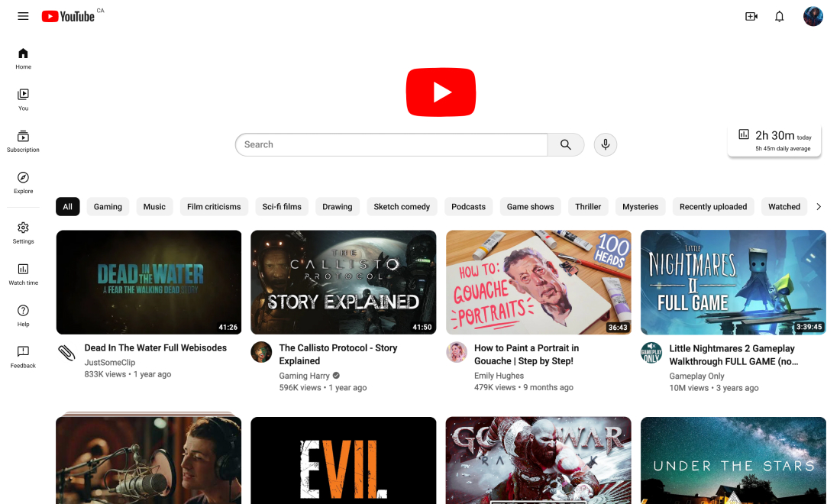The height and width of the screenshot is (504, 840).
Task: Open the Under The Stars thumbnail
Action: [733, 460]
